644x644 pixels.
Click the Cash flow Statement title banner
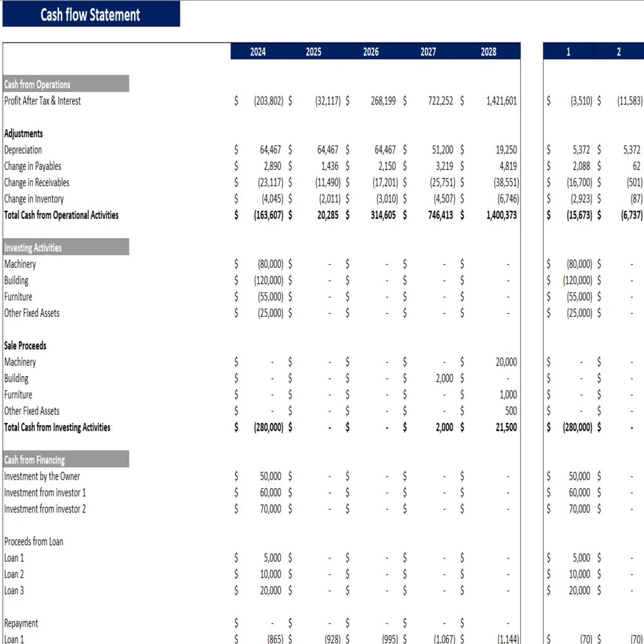tap(91, 15)
